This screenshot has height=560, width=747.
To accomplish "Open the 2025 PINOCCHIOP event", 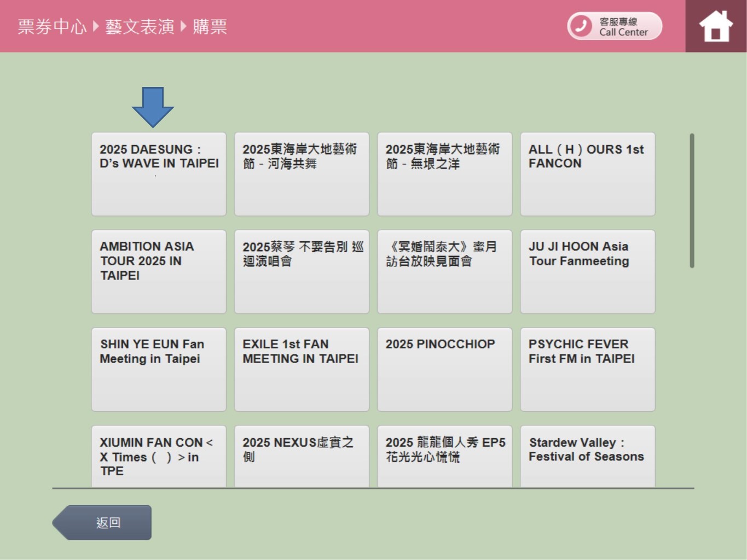I will click(444, 368).
